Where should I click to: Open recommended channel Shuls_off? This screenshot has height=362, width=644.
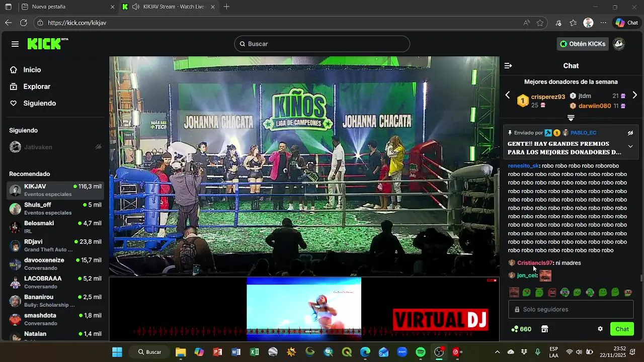tap(55, 209)
